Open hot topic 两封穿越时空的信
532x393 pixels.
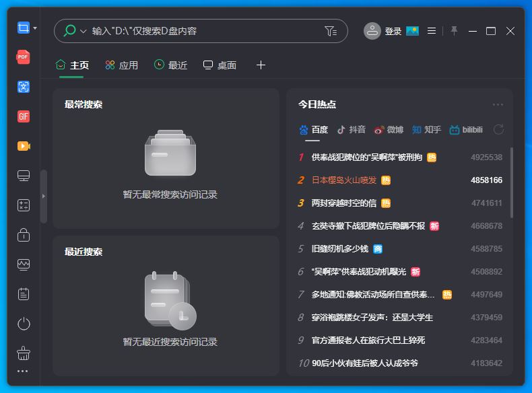click(344, 203)
